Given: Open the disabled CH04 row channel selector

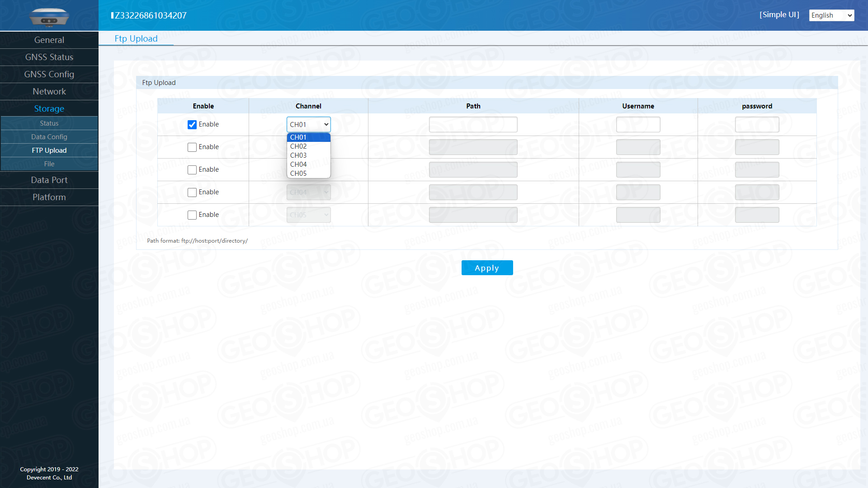Looking at the screenshot, I should coord(309,192).
